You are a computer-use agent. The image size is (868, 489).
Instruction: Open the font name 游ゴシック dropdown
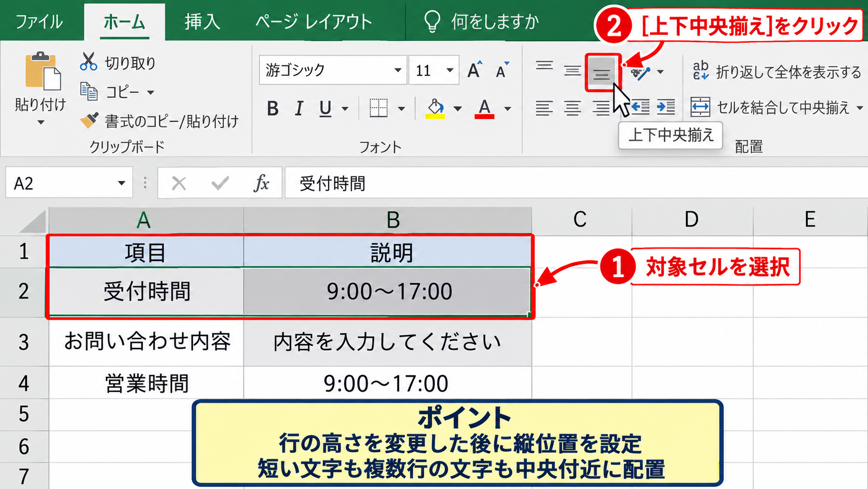pyautogui.click(x=398, y=70)
